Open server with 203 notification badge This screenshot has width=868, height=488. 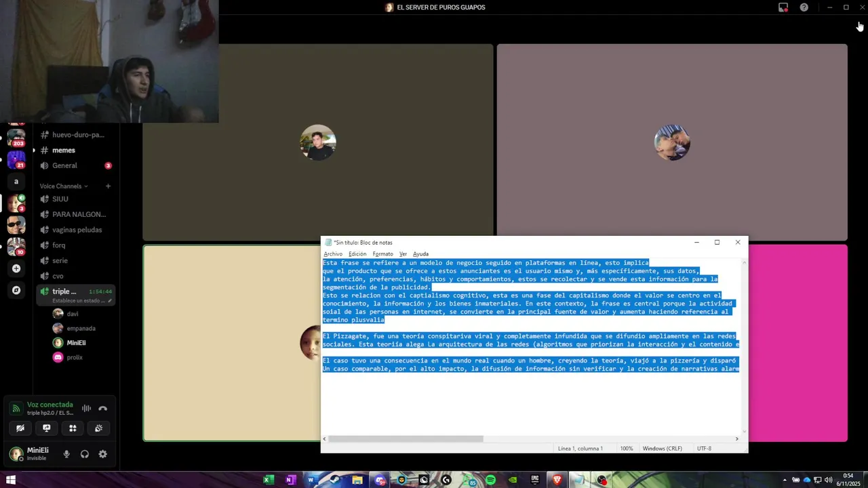point(16,138)
